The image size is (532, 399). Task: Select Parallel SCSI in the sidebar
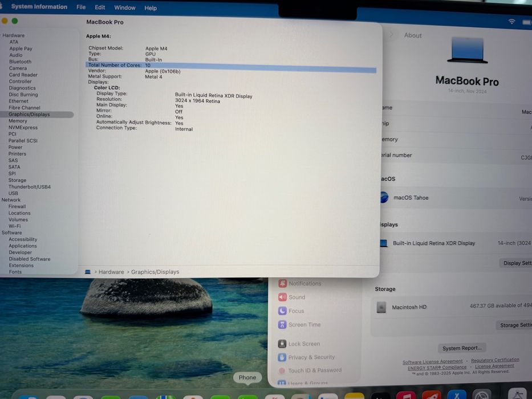[x=23, y=140]
